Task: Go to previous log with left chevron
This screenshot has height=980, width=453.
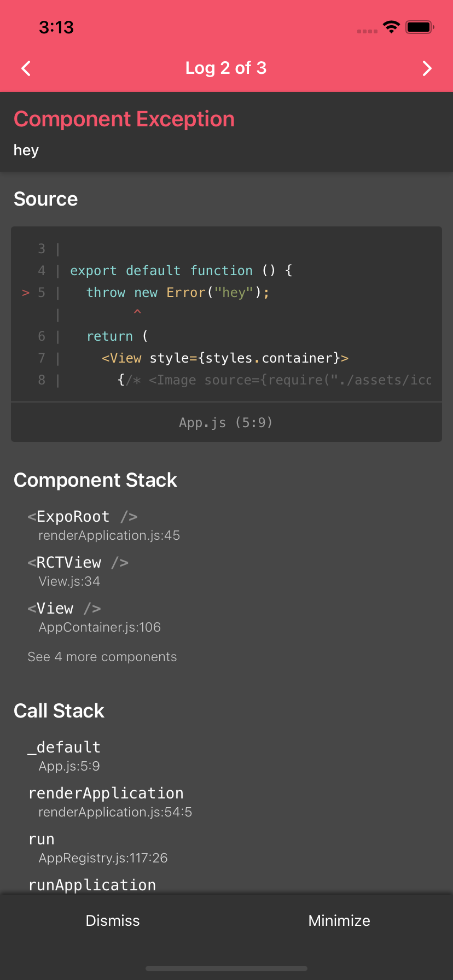Action: [x=26, y=68]
